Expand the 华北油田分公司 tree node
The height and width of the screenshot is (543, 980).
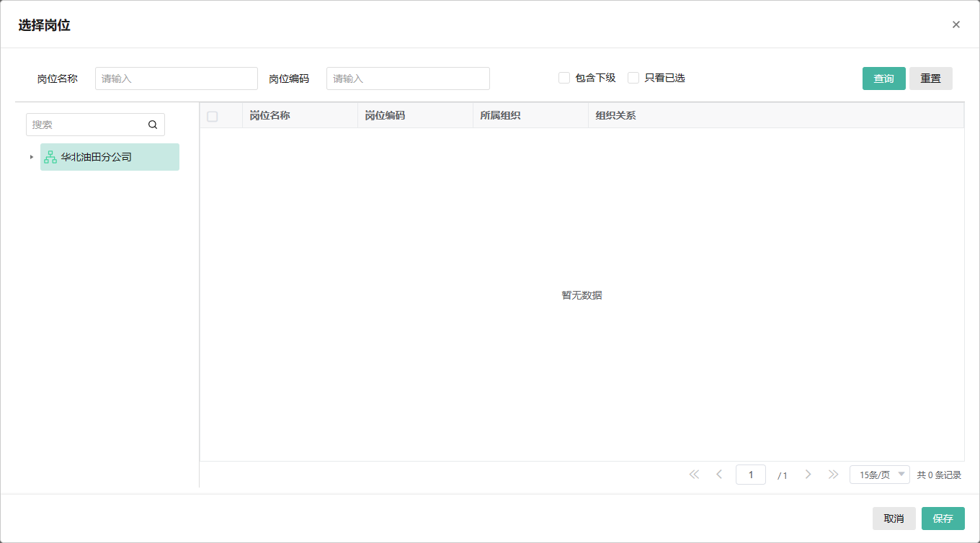click(31, 157)
